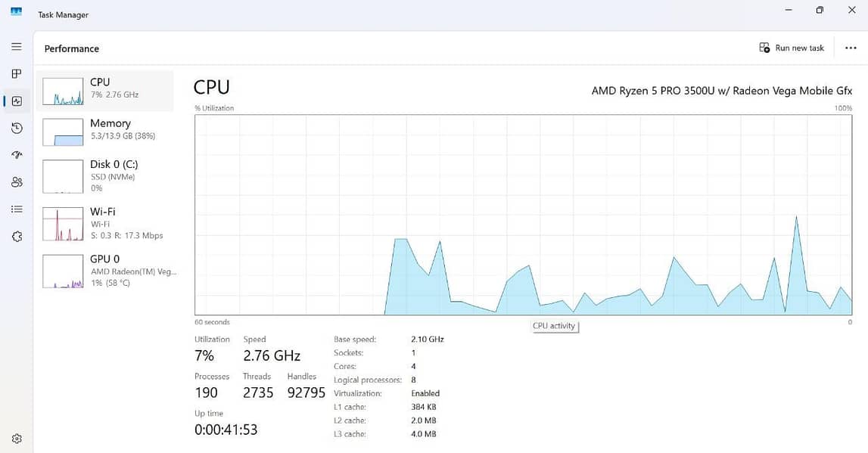Go to the Processes page icon
The height and width of the screenshot is (453, 868).
17,74
